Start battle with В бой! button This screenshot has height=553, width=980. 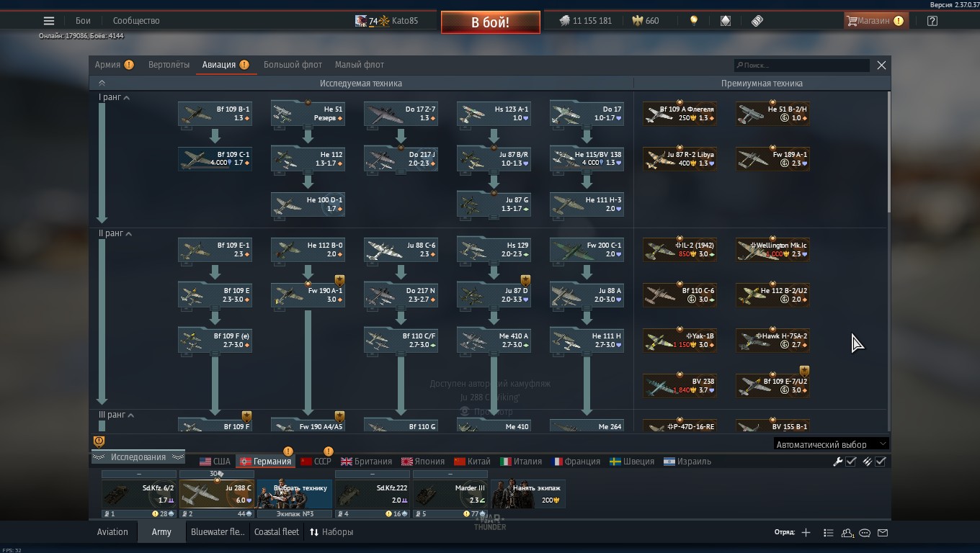click(491, 22)
